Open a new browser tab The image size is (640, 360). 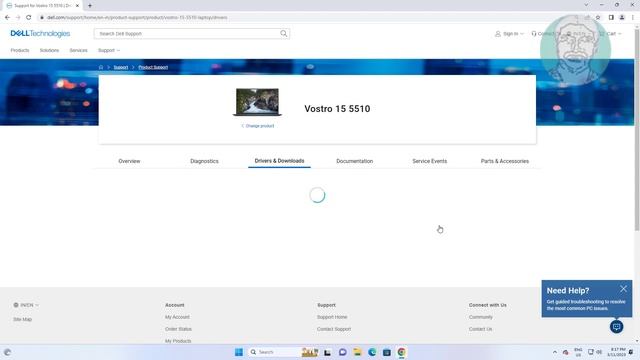coord(90,6)
